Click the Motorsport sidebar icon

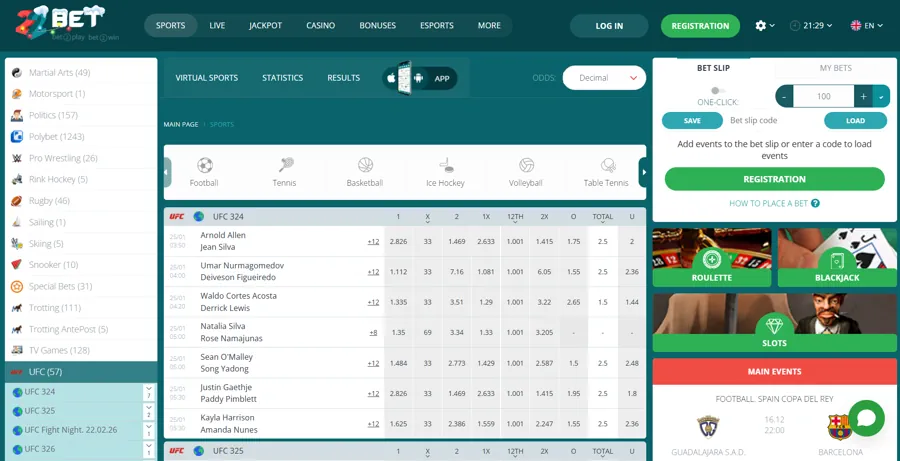[x=17, y=94]
